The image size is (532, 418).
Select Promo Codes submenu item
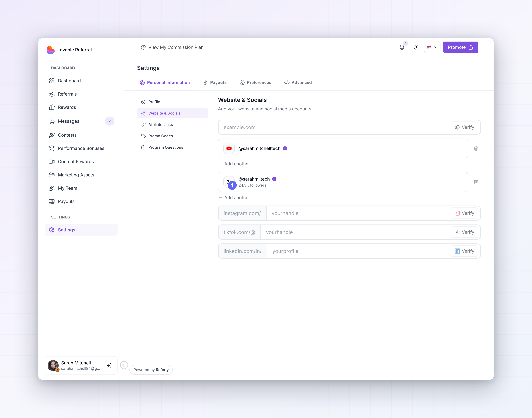[172, 136]
